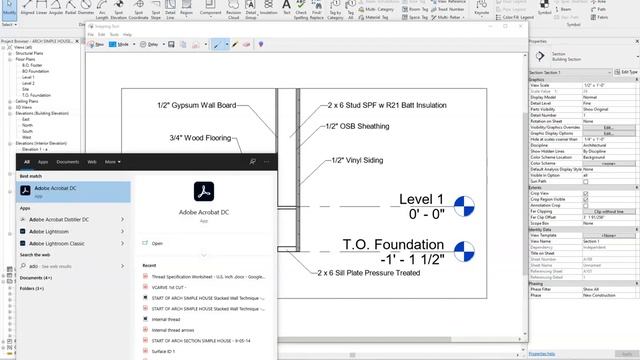
Task: Expand Adobe Lightroom result arrow
Action: coord(122,231)
